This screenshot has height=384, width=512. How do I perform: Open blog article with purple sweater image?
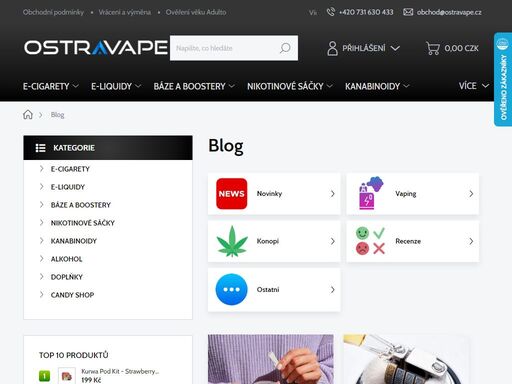(271, 359)
